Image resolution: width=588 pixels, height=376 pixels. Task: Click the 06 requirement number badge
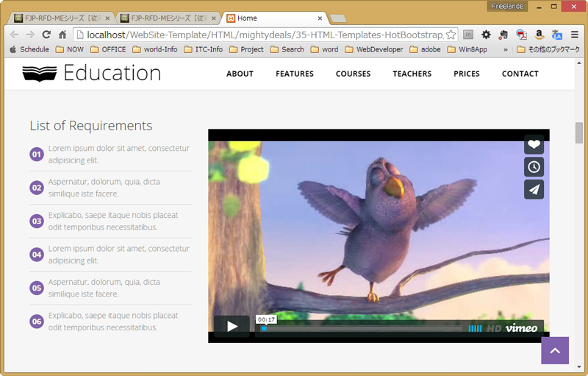click(37, 322)
